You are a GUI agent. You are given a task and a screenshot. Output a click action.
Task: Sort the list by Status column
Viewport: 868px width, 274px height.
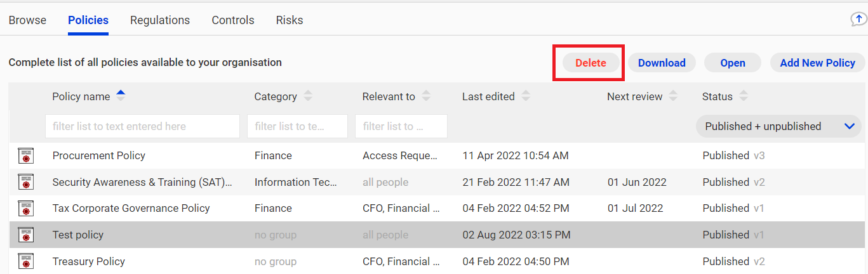(x=744, y=96)
